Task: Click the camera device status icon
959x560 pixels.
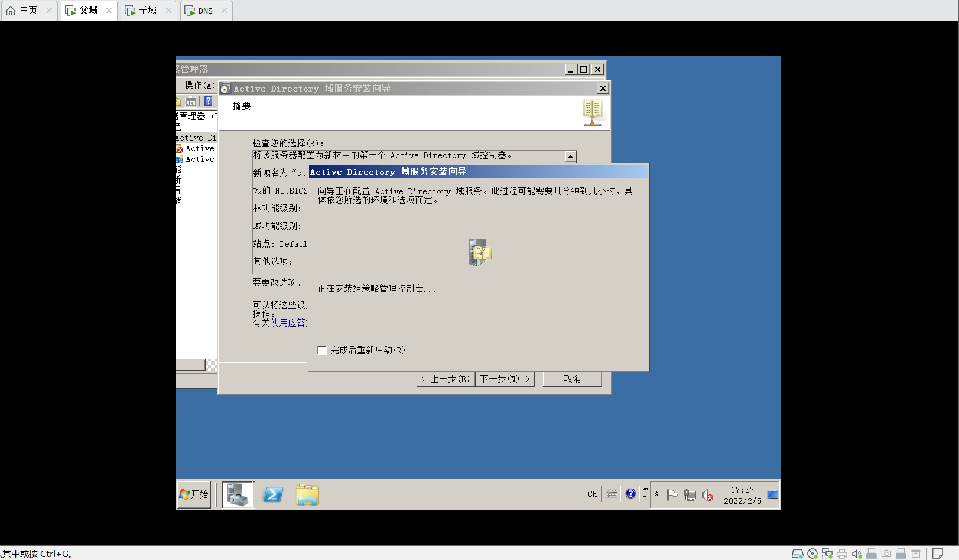Action: pyautogui.click(x=886, y=554)
